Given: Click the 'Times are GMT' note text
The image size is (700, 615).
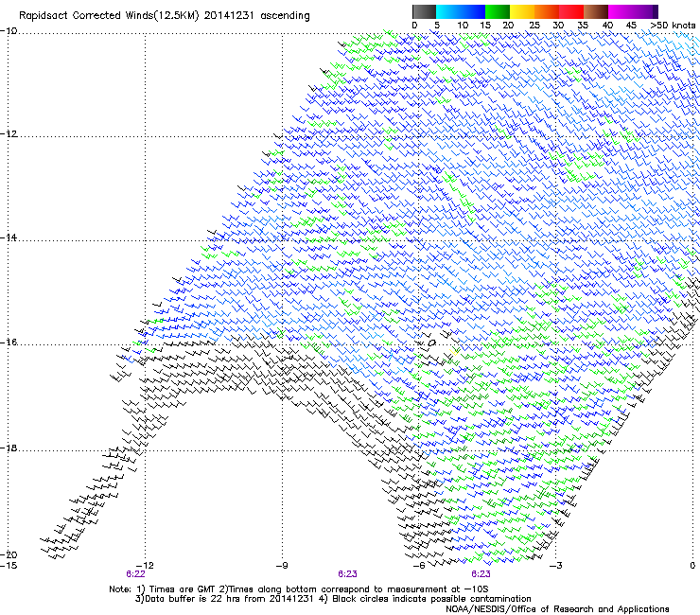Looking at the screenshot, I should [182, 589].
